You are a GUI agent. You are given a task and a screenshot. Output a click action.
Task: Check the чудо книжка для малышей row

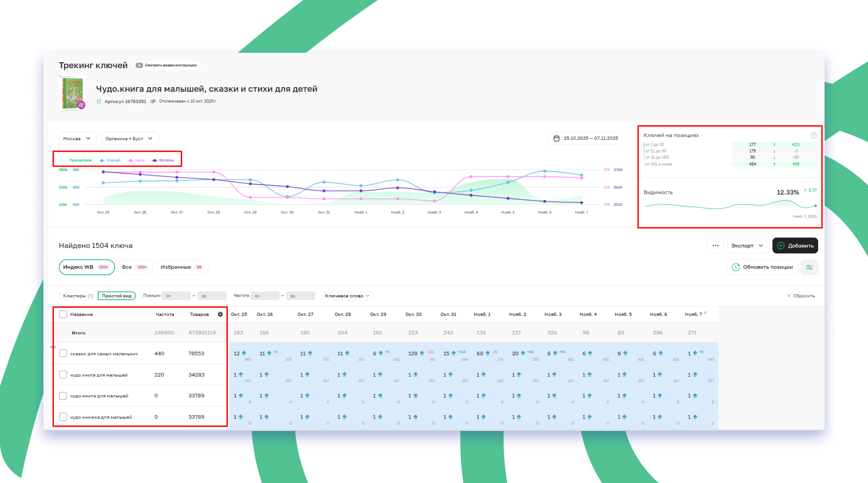[x=63, y=417]
